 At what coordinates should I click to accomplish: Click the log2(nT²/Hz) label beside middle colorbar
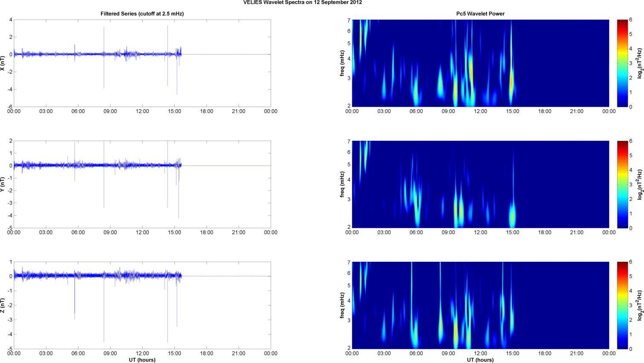coord(640,184)
